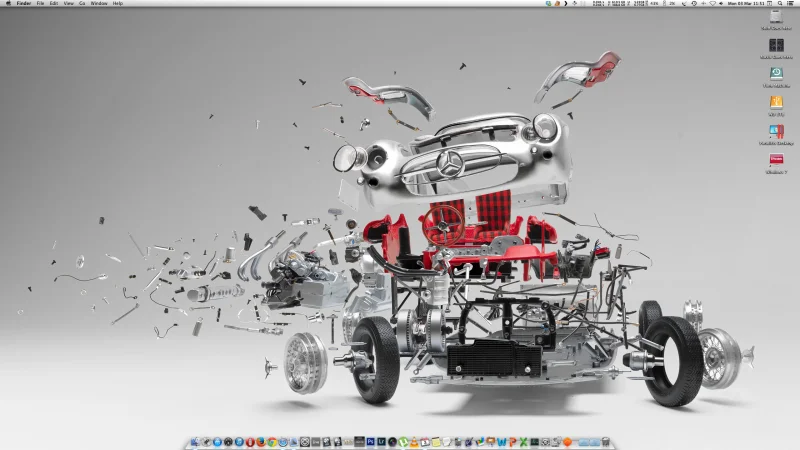Launch Firefox from the Dock
This screenshot has width=800, height=450.
[261, 442]
